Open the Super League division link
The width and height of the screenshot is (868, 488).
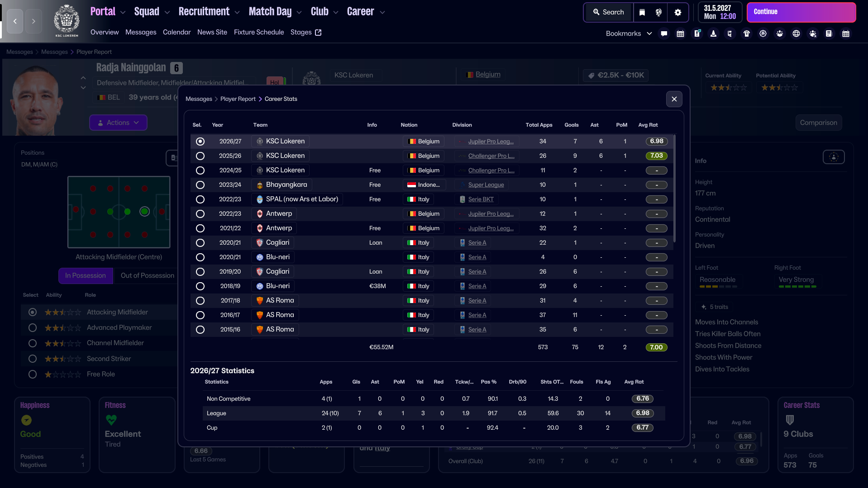click(x=486, y=185)
